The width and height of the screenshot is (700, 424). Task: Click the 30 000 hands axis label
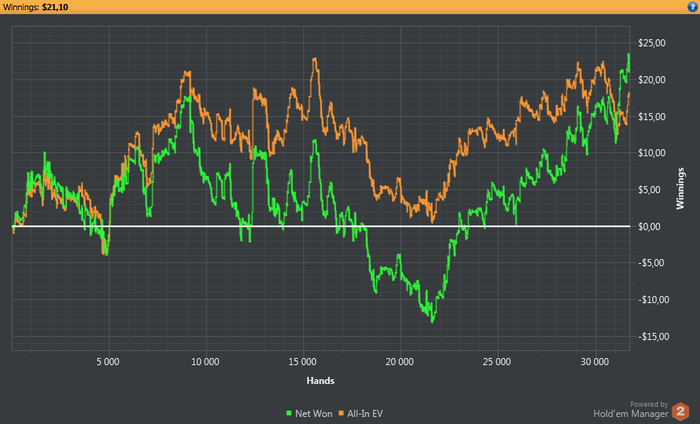(x=595, y=362)
